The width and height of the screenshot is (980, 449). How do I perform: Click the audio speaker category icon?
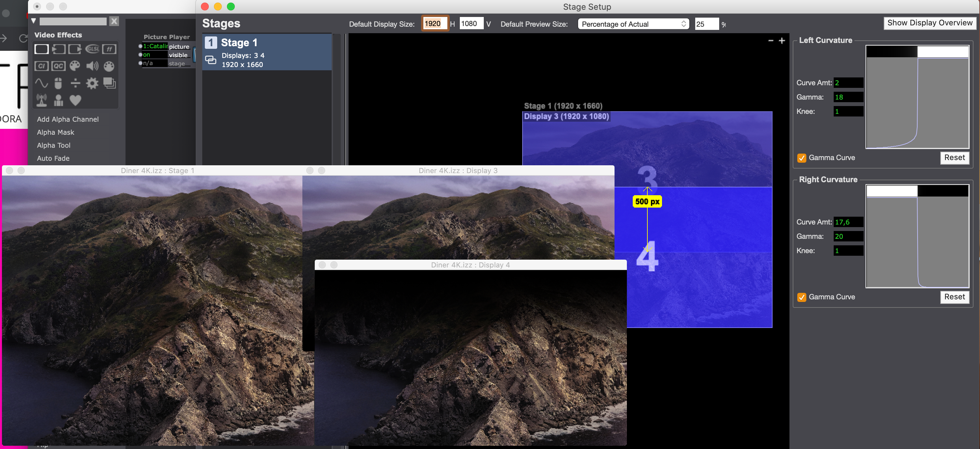(92, 66)
